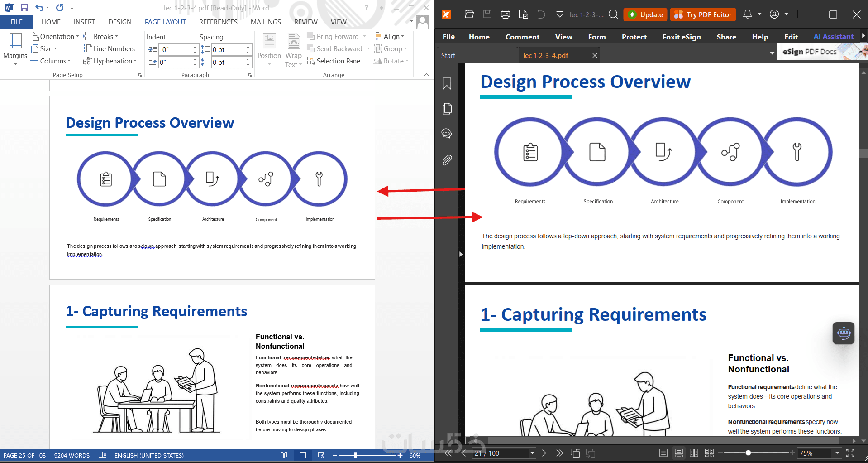Click the orange Update button
The height and width of the screenshot is (463, 868).
(645, 14)
